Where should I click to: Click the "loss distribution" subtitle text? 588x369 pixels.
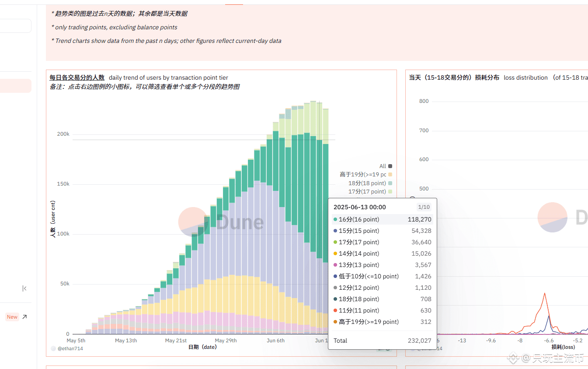click(525, 77)
